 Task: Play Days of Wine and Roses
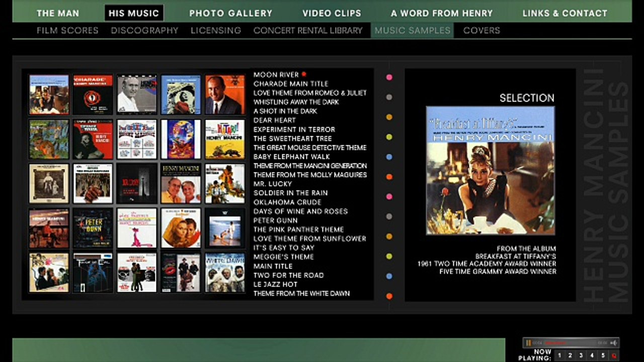pyautogui.click(x=300, y=211)
